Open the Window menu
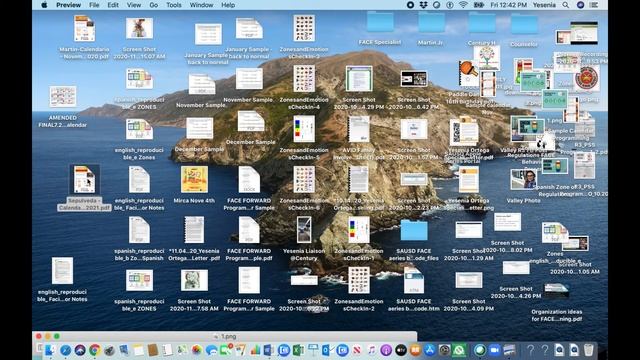 pyautogui.click(x=201, y=5)
